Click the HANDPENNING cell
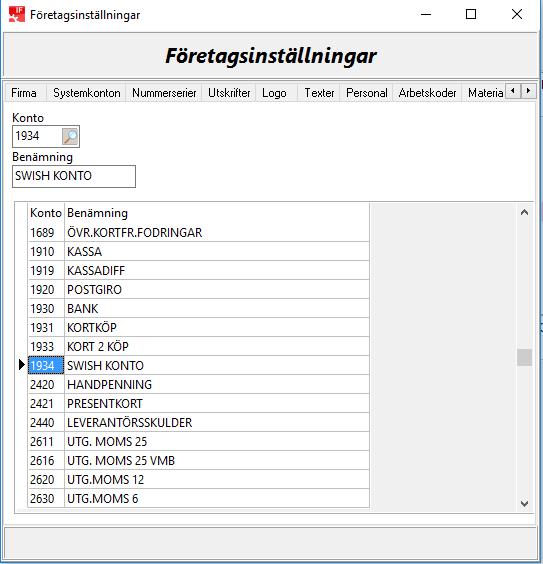Image resolution: width=543 pixels, height=564 pixels. (217, 385)
